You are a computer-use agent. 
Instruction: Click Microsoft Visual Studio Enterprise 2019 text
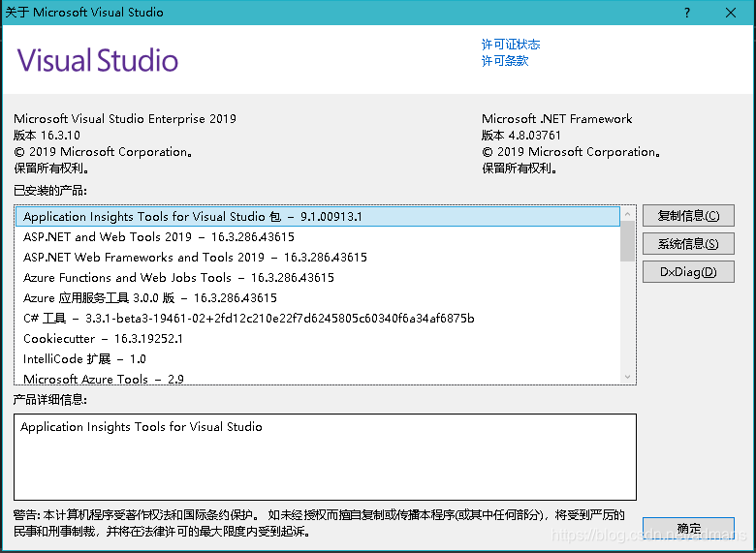tap(125, 118)
